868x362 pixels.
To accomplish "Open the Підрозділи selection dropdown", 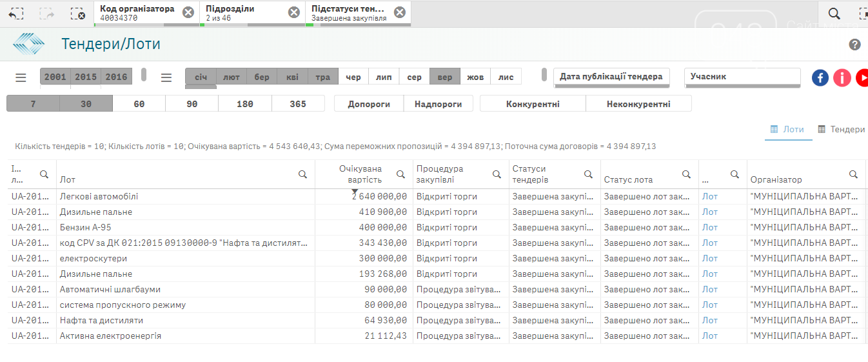I will [243, 13].
